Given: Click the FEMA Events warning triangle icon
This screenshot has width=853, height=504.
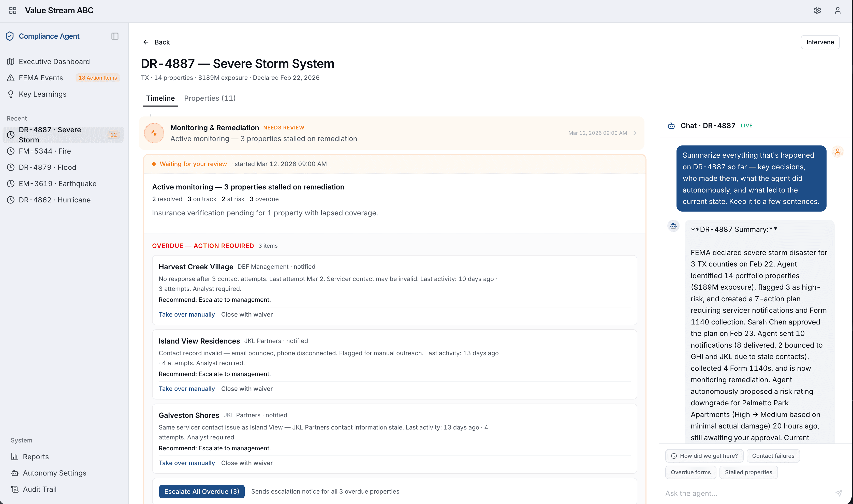Looking at the screenshot, I should coord(11,78).
